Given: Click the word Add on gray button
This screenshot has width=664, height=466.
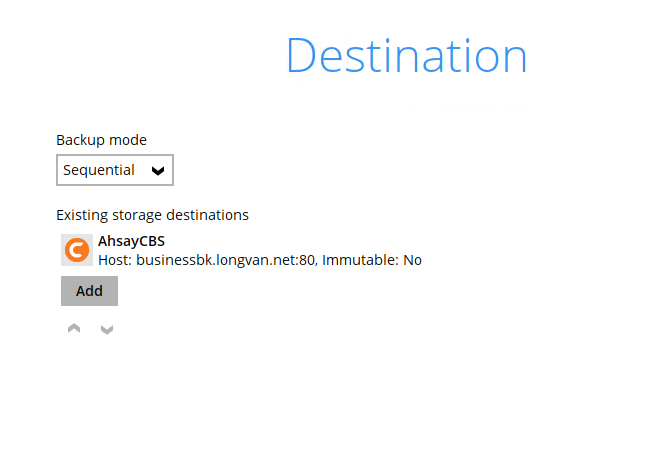Looking at the screenshot, I should (89, 291).
